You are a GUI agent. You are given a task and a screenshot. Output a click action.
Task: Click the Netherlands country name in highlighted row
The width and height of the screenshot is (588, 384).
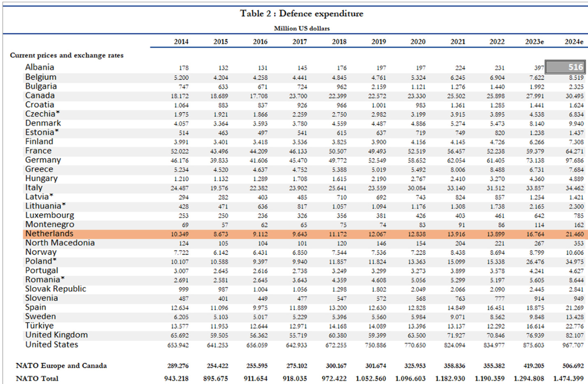49,234
